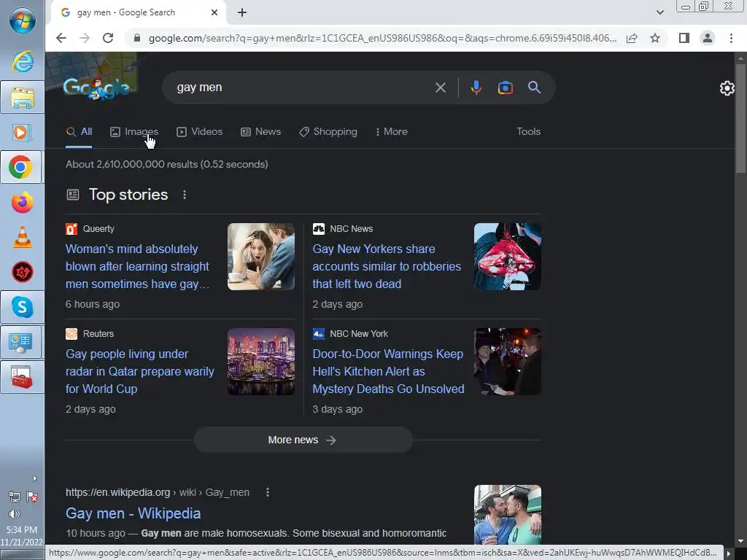Launch Internet Explorer from taskbar

[x=23, y=62]
